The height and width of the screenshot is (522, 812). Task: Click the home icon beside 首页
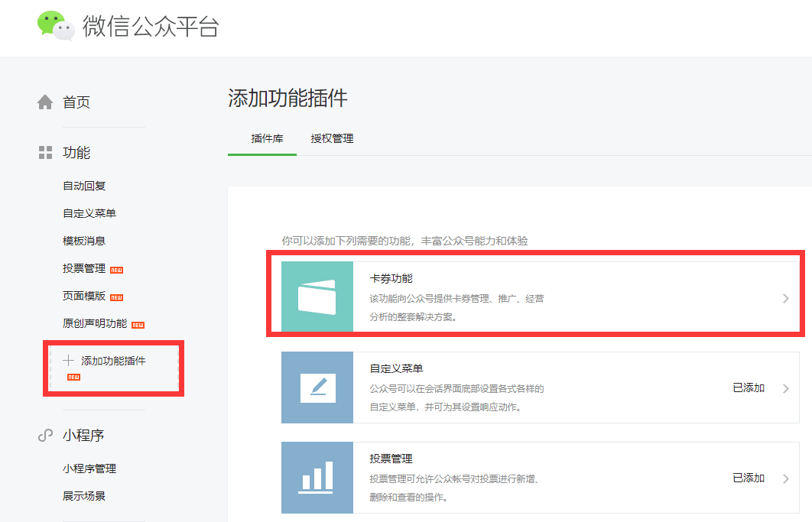(x=45, y=102)
